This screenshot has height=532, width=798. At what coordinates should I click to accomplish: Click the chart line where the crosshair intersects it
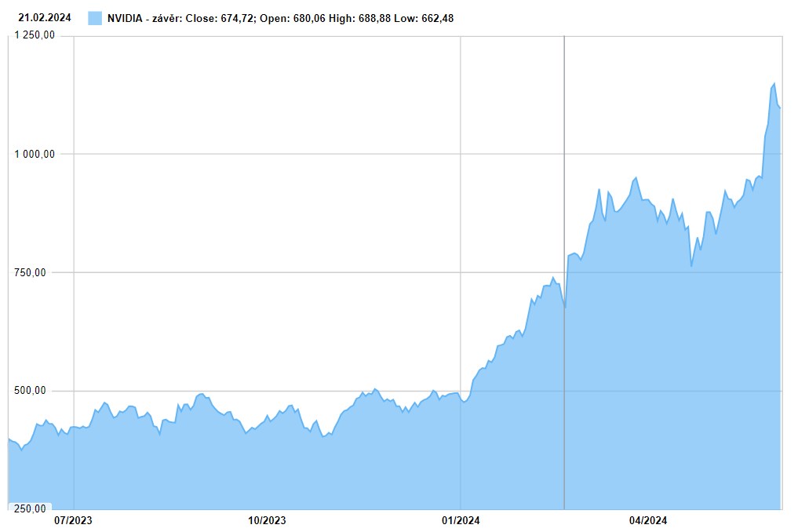564,307
